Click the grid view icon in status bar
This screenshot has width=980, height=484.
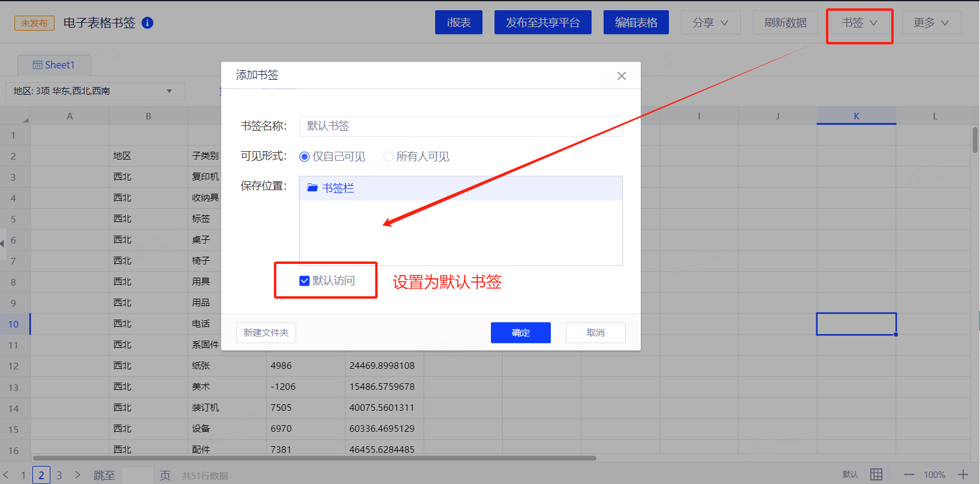click(x=876, y=474)
